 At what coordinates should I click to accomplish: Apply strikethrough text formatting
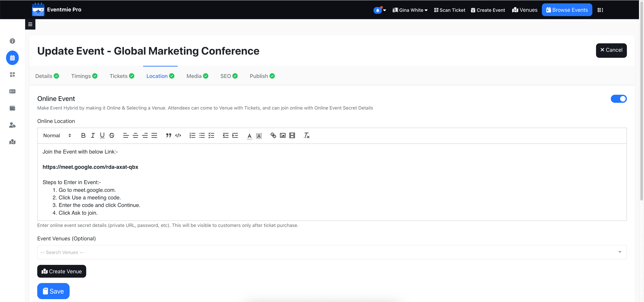coord(112,136)
